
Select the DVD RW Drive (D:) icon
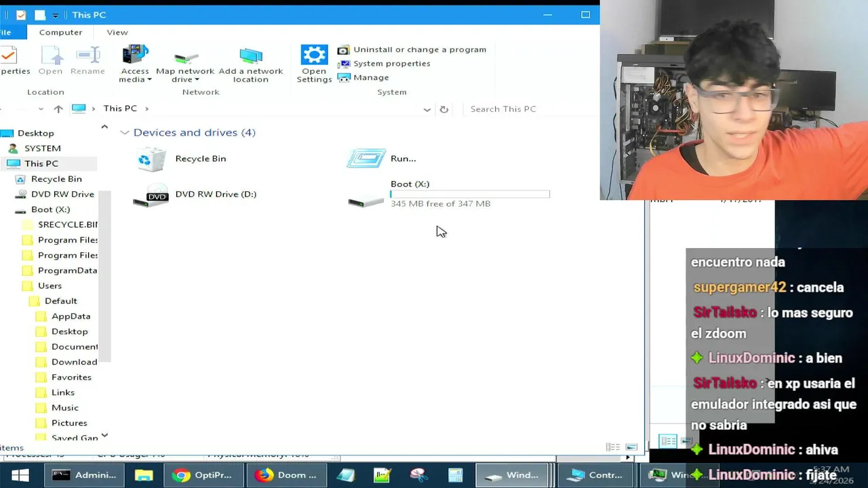(151, 195)
